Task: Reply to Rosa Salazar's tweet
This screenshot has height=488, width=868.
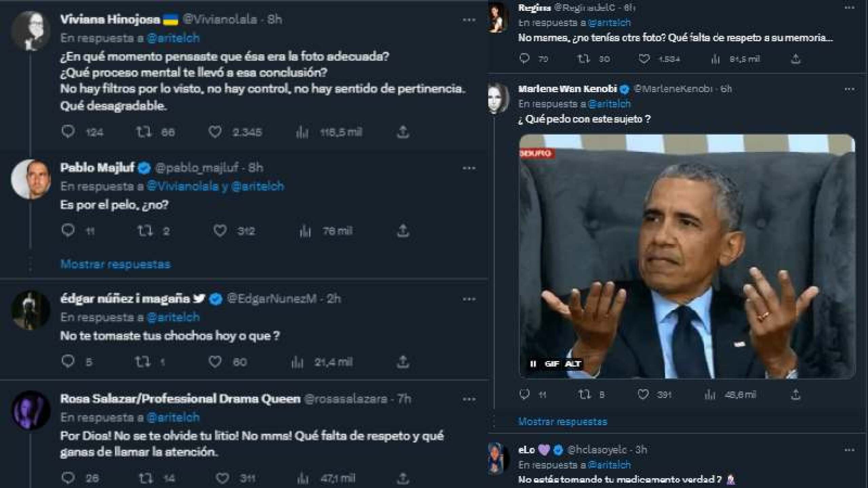Action: [68, 478]
